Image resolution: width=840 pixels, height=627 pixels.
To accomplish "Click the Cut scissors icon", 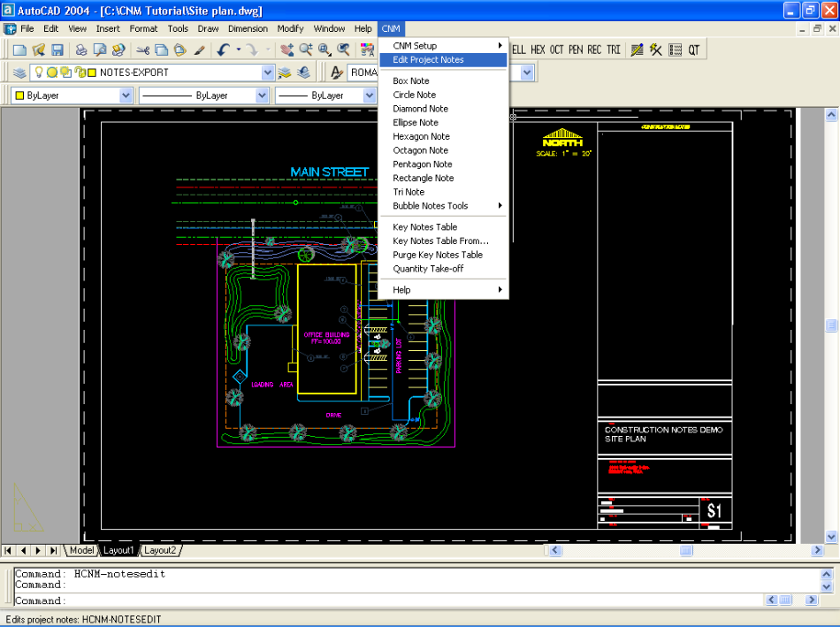I will pos(143,50).
